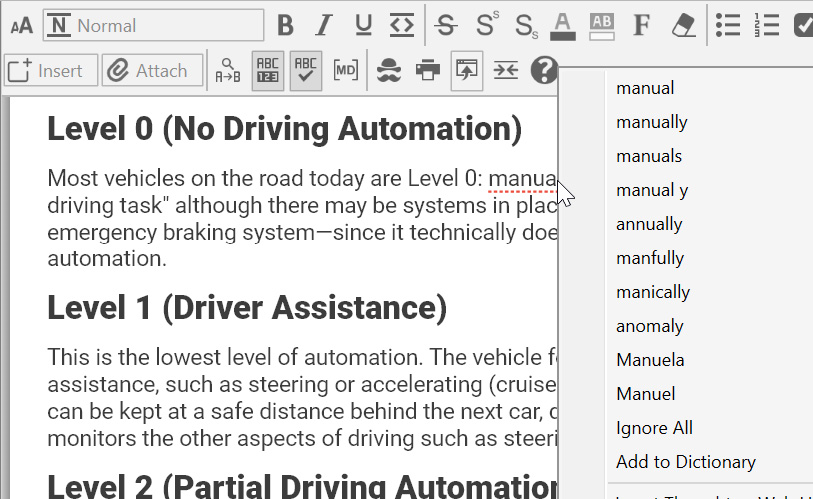Apply inline code formatting
The width and height of the screenshot is (813, 499).
point(401,25)
